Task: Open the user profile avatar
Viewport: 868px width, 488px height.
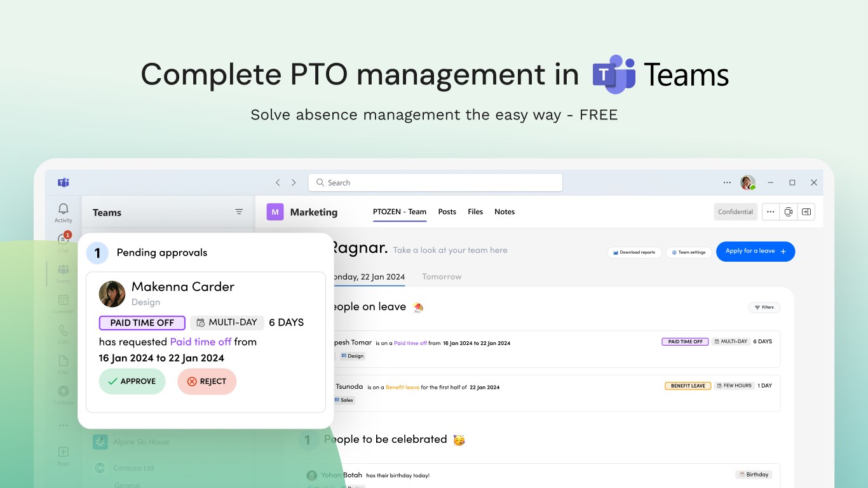Action: pos(747,182)
